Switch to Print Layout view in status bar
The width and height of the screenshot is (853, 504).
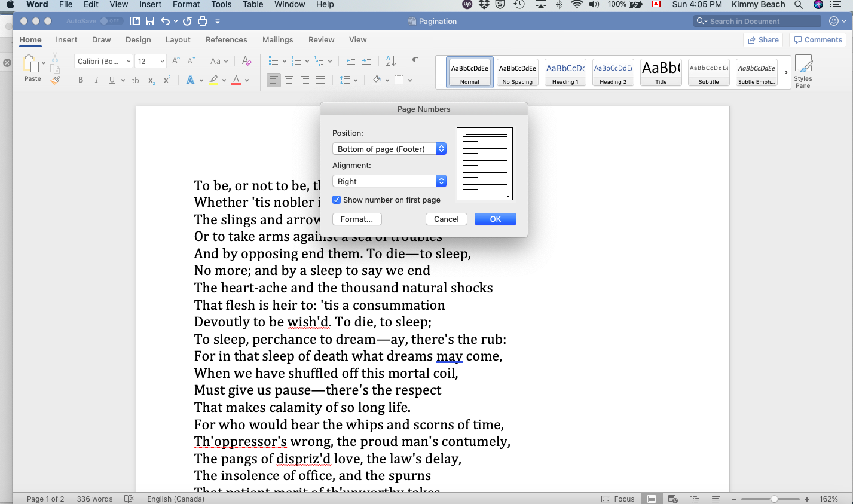(652, 499)
